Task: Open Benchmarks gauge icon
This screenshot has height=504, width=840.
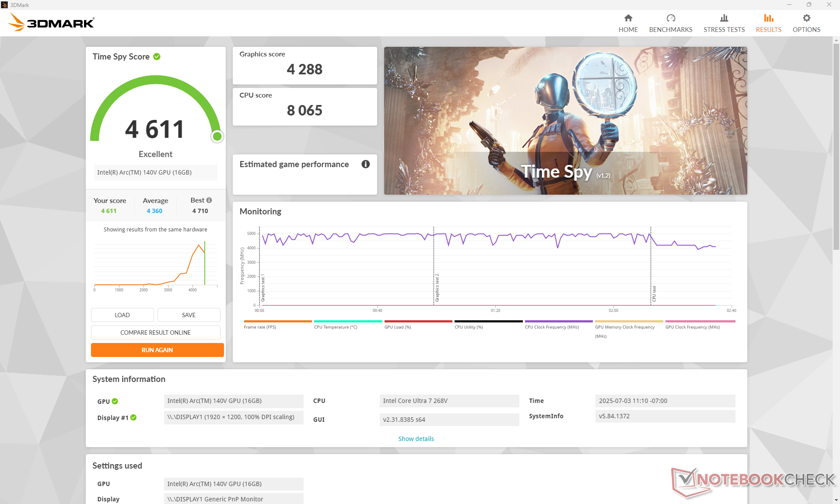Action: pyautogui.click(x=670, y=18)
